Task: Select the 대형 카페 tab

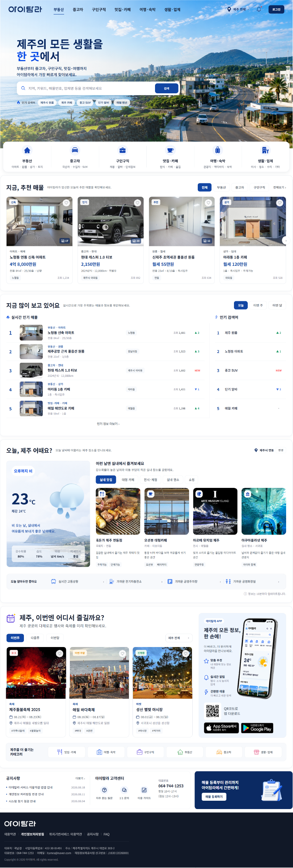Action: click(x=128, y=480)
